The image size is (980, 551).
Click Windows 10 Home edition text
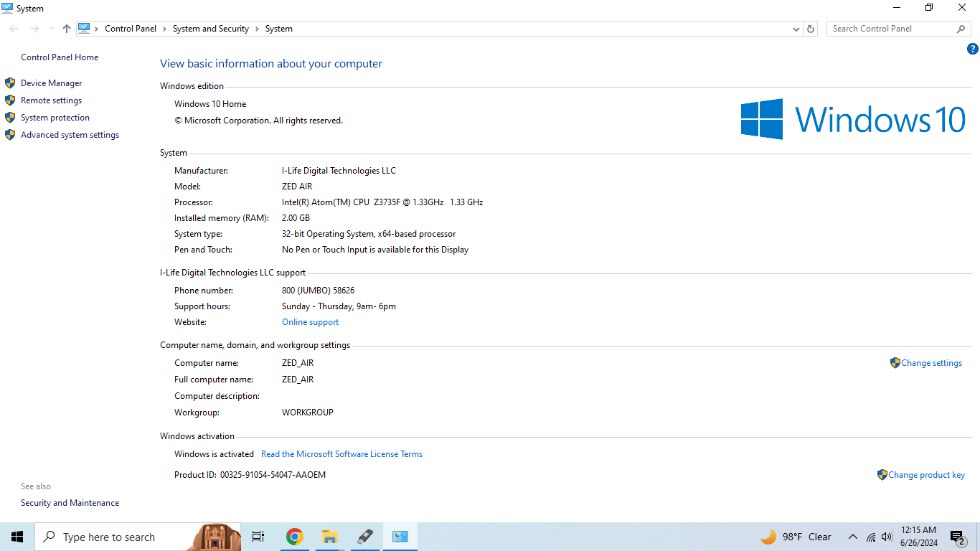pyautogui.click(x=210, y=104)
